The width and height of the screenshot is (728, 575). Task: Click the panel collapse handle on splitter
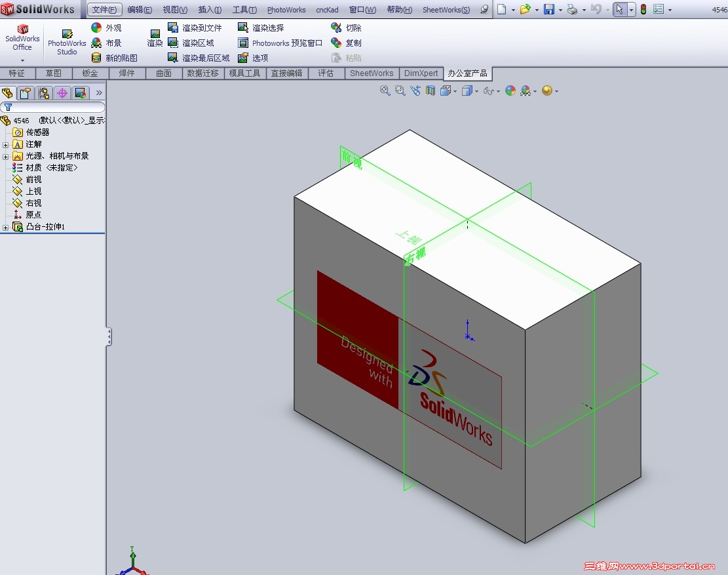109,337
